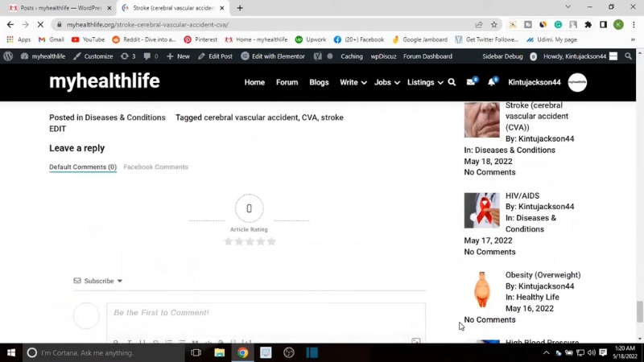This screenshot has height=362, width=644.
Task: Launch File Explorer from the taskbar
Action: tap(219, 352)
